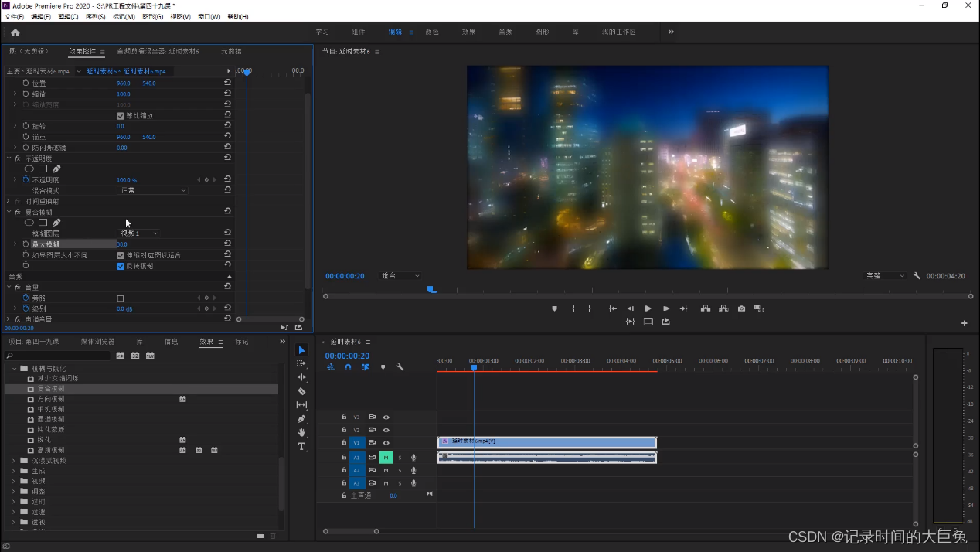Uncheck the 反转模糊 checkbox

(x=121, y=266)
